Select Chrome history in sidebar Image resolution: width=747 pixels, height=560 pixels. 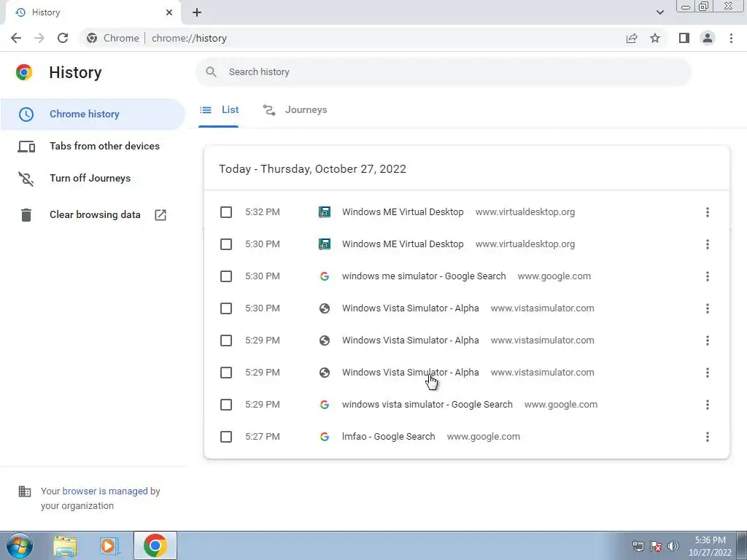93,114
